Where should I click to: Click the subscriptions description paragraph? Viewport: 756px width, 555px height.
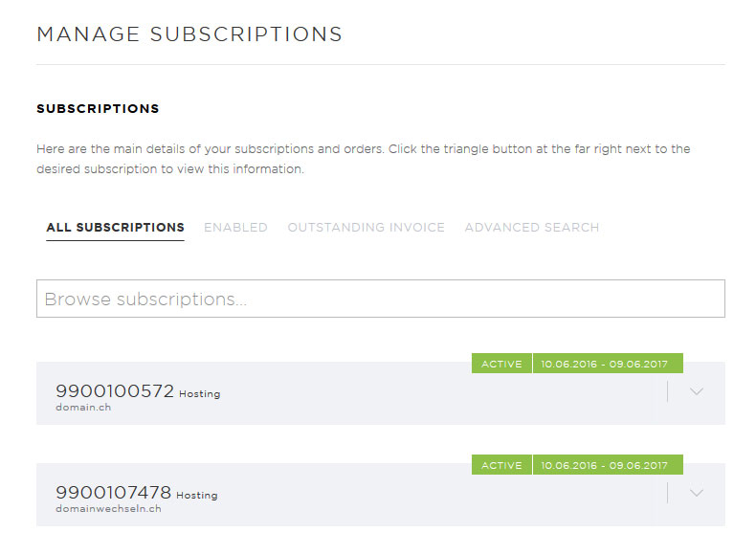364,159
